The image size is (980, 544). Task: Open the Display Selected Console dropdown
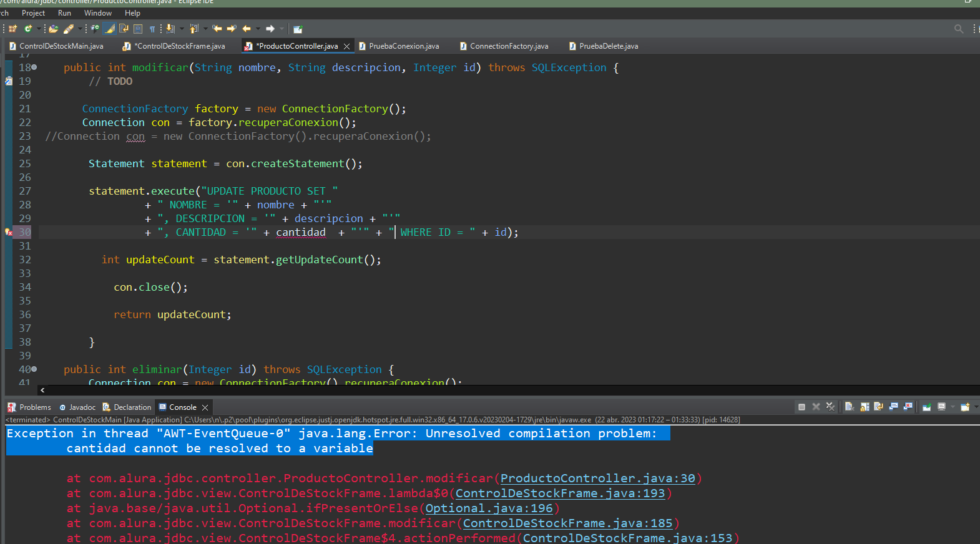point(953,407)
